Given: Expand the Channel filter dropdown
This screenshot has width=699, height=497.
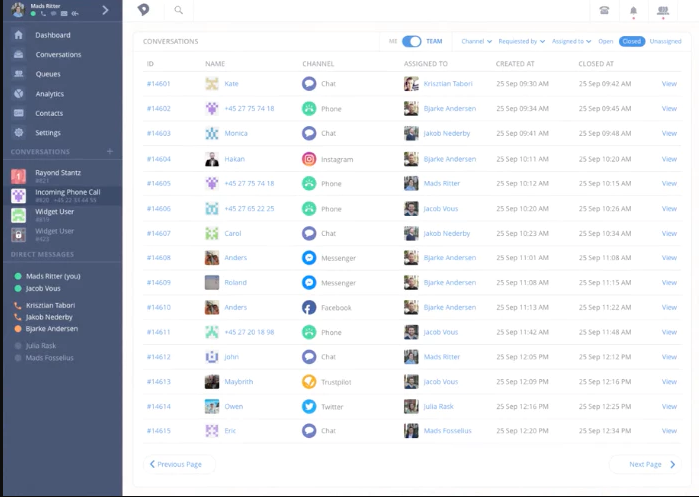Looking at the screenshot, I should tap(475, 41).
